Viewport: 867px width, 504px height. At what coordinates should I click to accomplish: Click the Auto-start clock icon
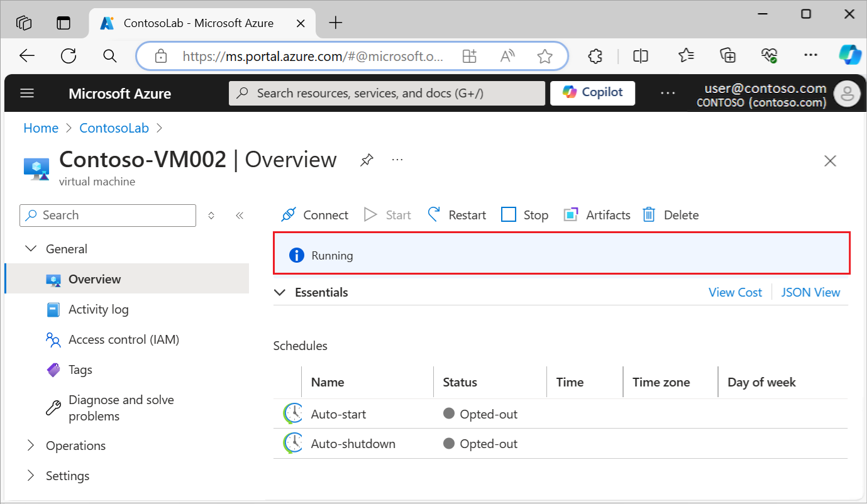292,414
